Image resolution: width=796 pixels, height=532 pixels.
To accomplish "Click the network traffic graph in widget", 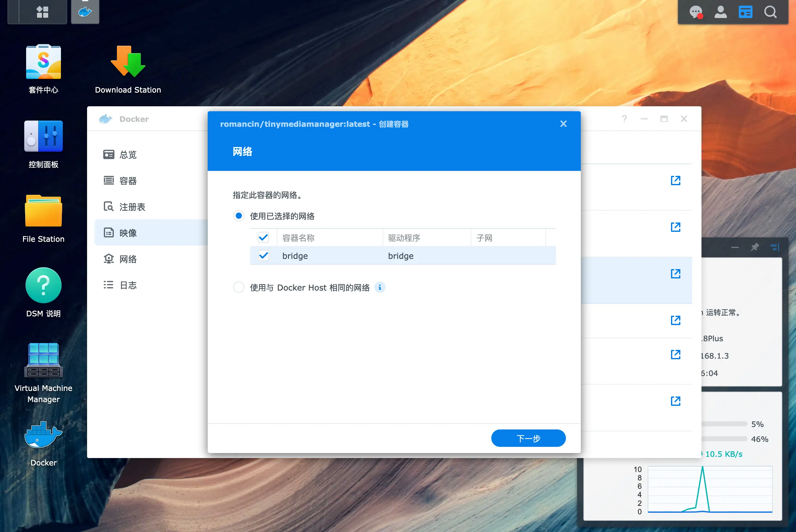I will 710,489.
